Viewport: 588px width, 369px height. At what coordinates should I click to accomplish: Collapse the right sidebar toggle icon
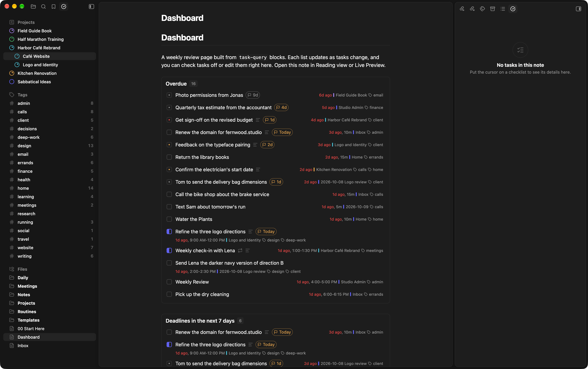click(x=578, y=9)
